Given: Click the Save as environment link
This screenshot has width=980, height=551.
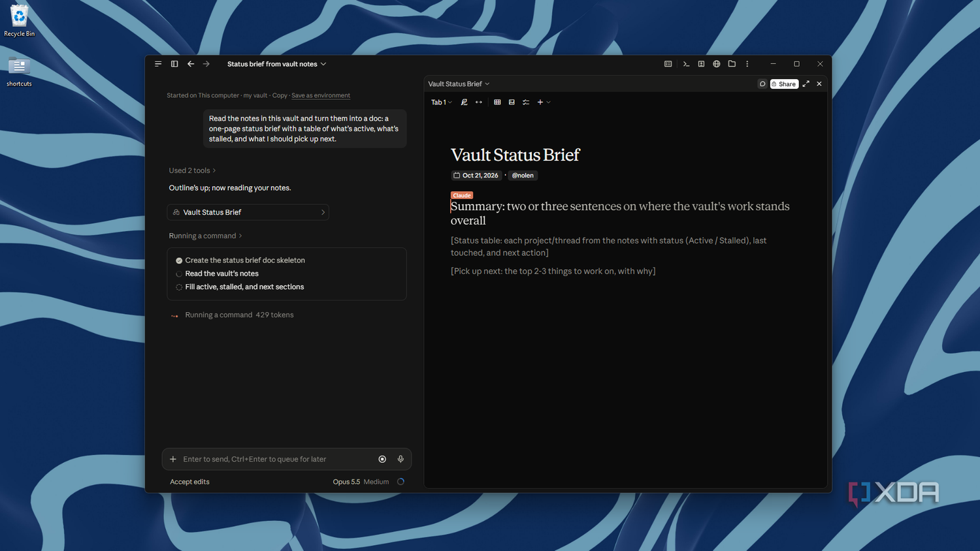Looking at the screenshot, I should pyautogui.click(x=321, y=95).
